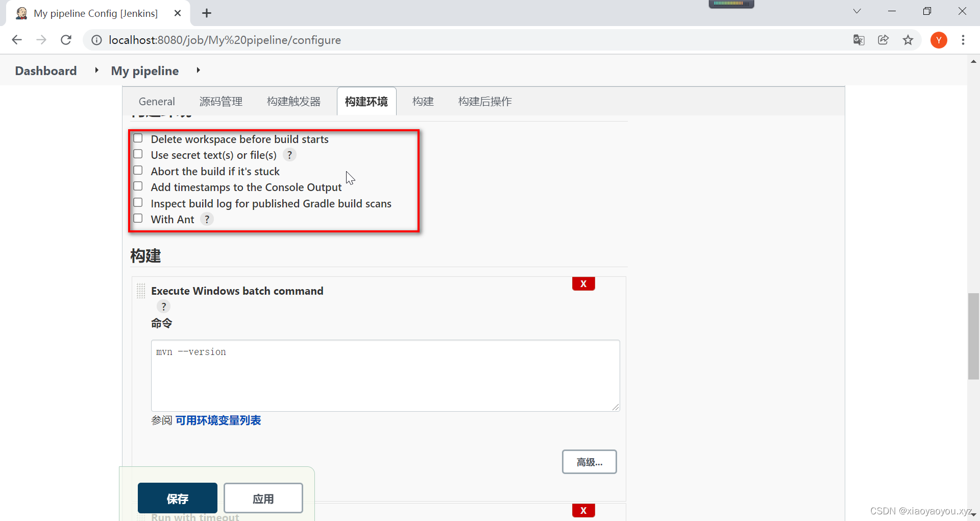Go to My pipeline breadcrumb link
The width and height of the screenshot is (980, 521).
tap(145, 70)
